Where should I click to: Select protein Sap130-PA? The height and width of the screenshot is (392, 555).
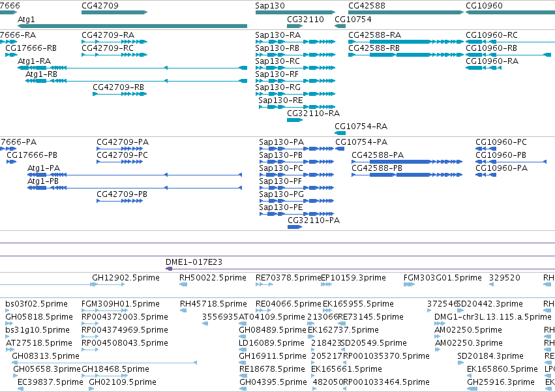[281, 142]
